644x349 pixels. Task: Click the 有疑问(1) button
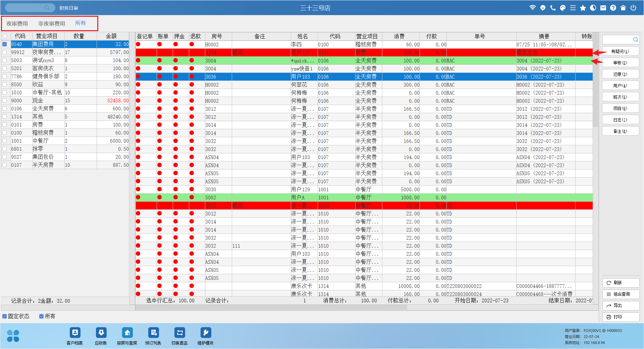[x=621, y=51]
